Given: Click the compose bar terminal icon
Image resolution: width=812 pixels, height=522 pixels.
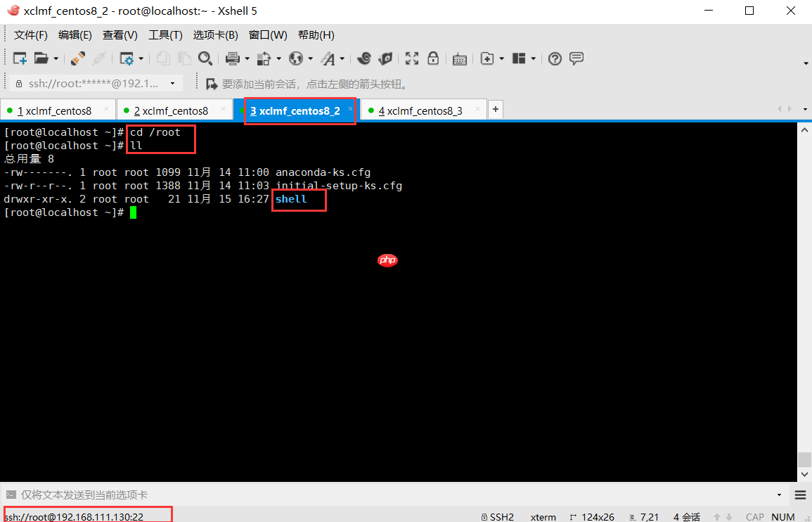Looking at the screenshot, I should (11, 495).
